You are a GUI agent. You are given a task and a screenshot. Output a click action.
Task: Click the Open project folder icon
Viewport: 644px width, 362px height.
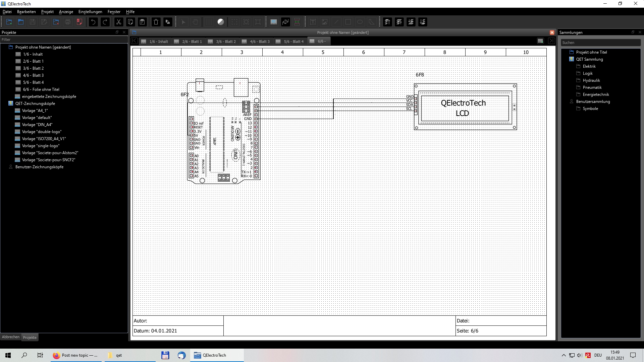(x=21, y=22)
